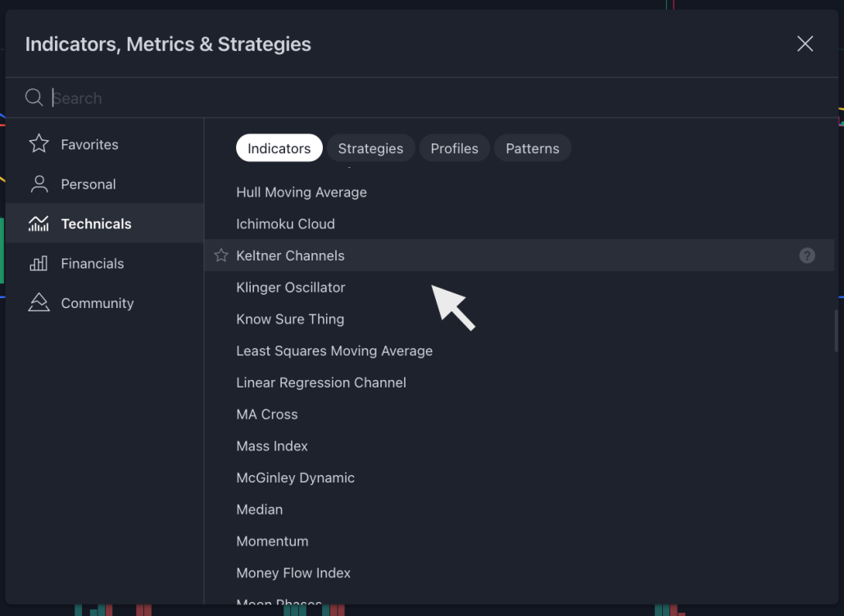Image resolution: width=844 pixels, height=616 pixels.
Task: Select the Technicals category
Action: click(104, 224)
